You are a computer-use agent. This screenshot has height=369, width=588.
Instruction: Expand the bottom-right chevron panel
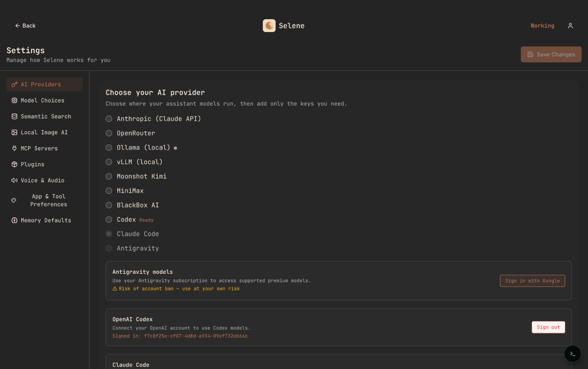(x=572, y=354)
